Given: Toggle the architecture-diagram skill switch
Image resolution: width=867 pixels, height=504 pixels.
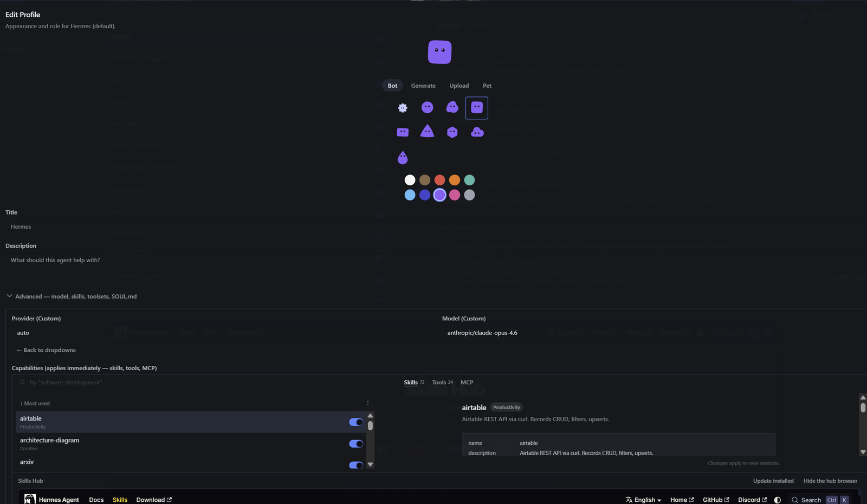Looking at the screenshot, I should (x=356, y=444).
